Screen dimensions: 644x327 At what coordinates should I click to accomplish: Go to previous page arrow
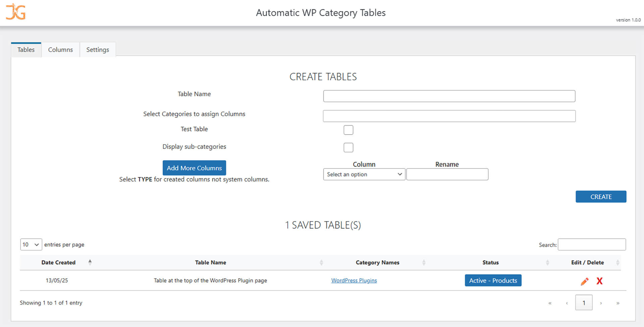tap(567, 303)
